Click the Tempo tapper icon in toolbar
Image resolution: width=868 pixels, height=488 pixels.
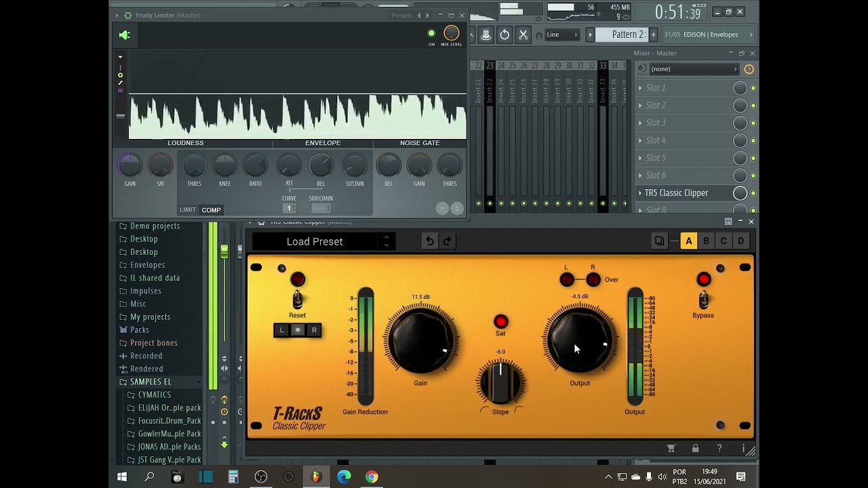(x=486, y=35)
